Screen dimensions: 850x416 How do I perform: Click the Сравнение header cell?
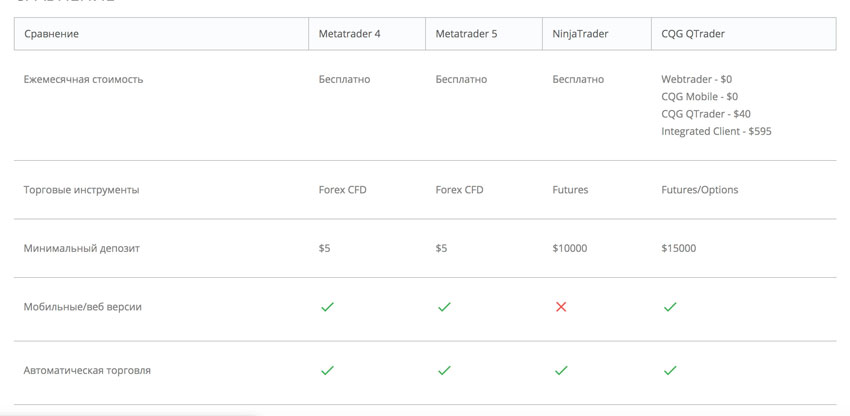click(162, 34)
